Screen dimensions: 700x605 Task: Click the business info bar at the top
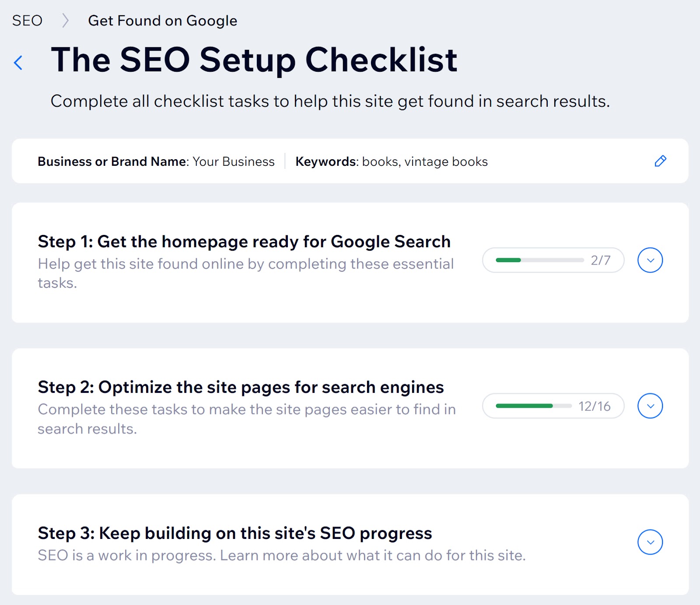350,161
